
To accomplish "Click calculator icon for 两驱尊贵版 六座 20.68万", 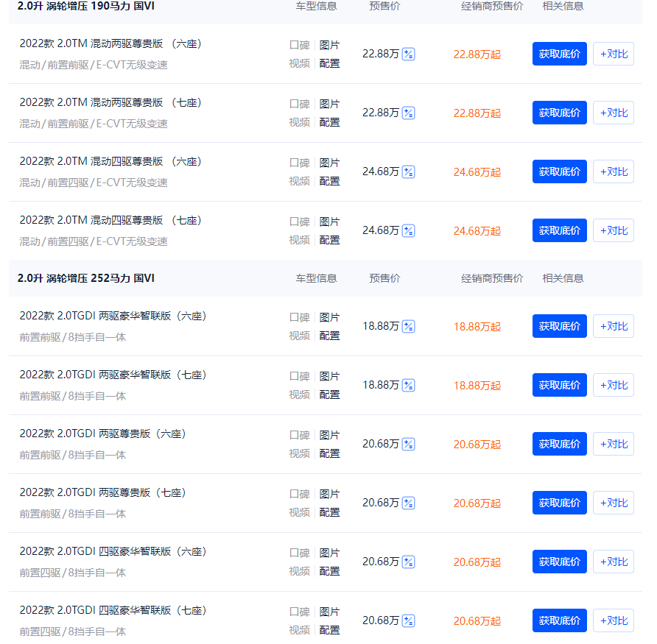I will 408,444.
